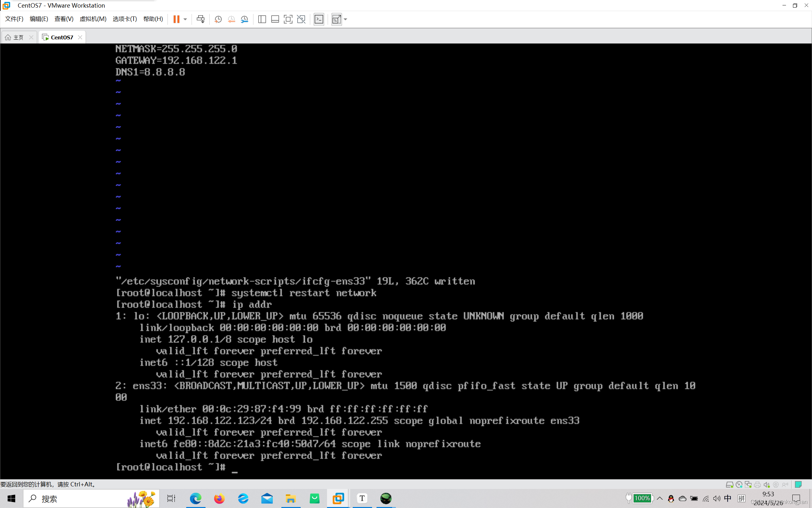The width and height of the screenshot is (812, 508).
Task: Open the power options dropdown arrow beside pause
Action: (x=185, y=19)
